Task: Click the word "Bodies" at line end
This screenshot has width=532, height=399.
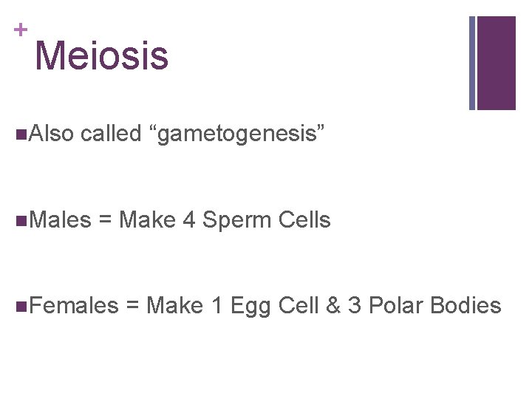Action: click(464, 305)
